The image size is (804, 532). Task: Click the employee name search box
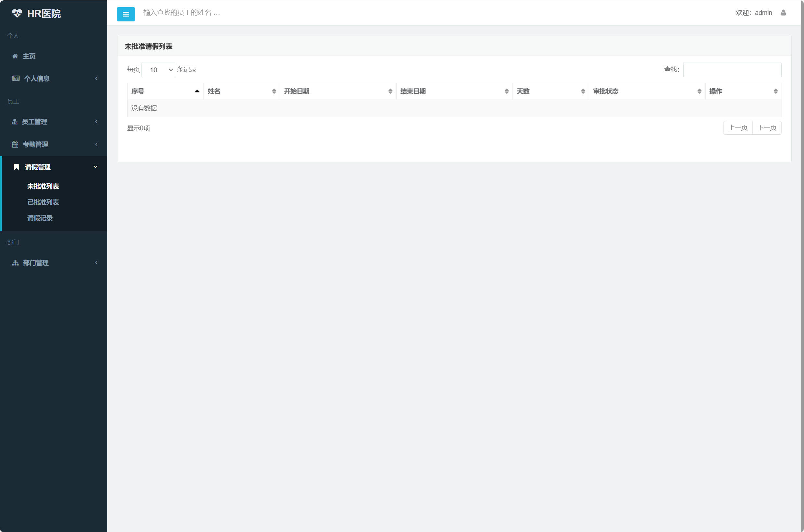click(204, 13)
